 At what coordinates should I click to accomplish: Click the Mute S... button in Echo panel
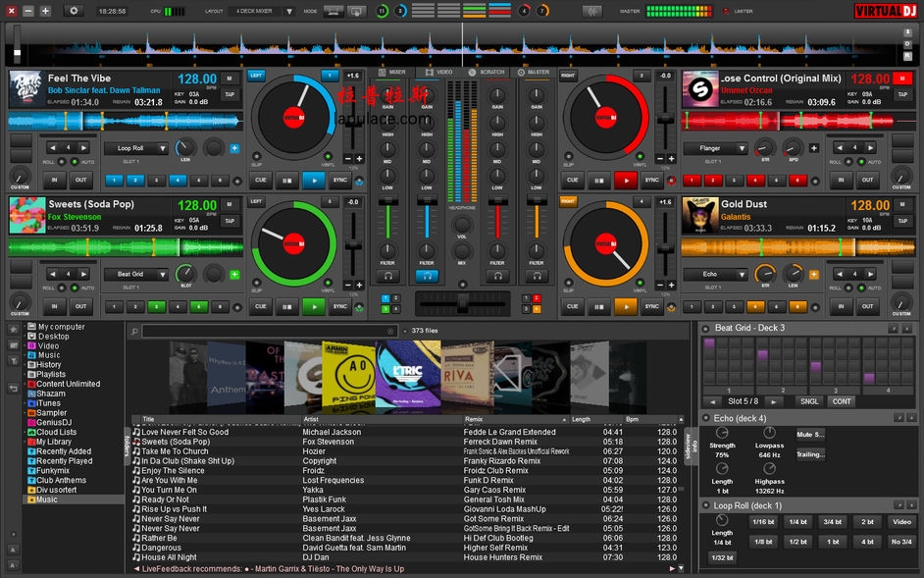[810, 434]
